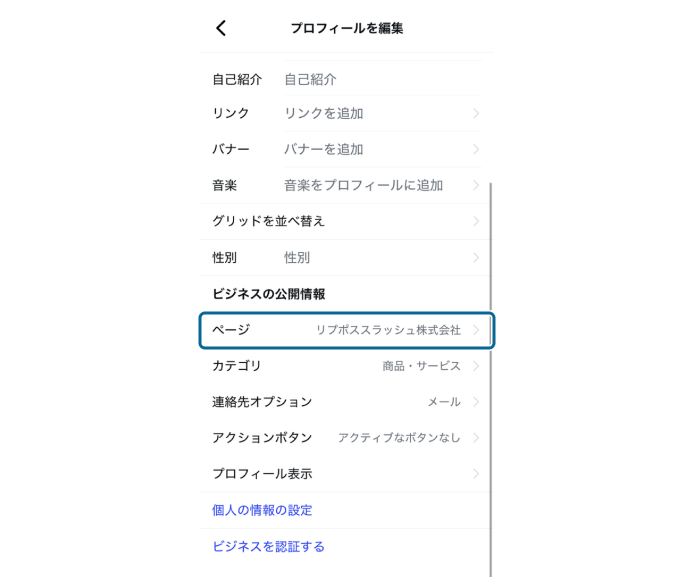Click the ビジネスを認証する link

(x=268, y=546)
